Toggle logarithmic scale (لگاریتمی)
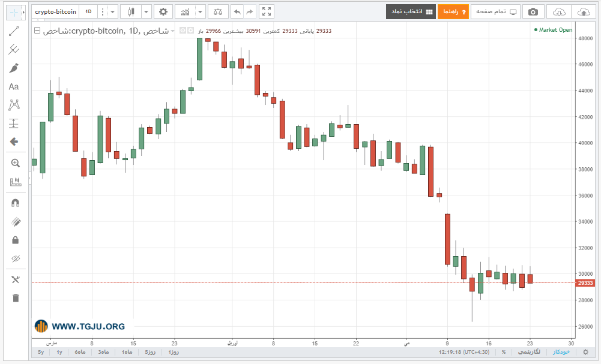Screen dimensions: 601x364 point(529,352)
